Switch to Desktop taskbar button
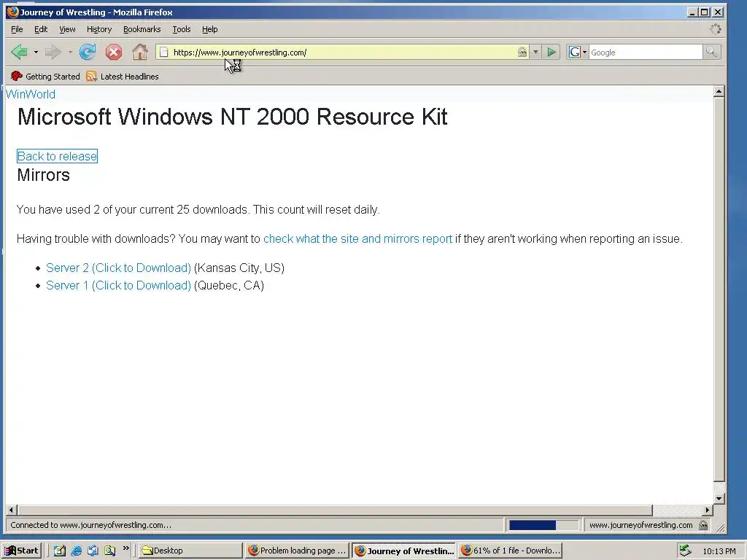The width and height of the screenshot is (747, 560). (190, 551)
